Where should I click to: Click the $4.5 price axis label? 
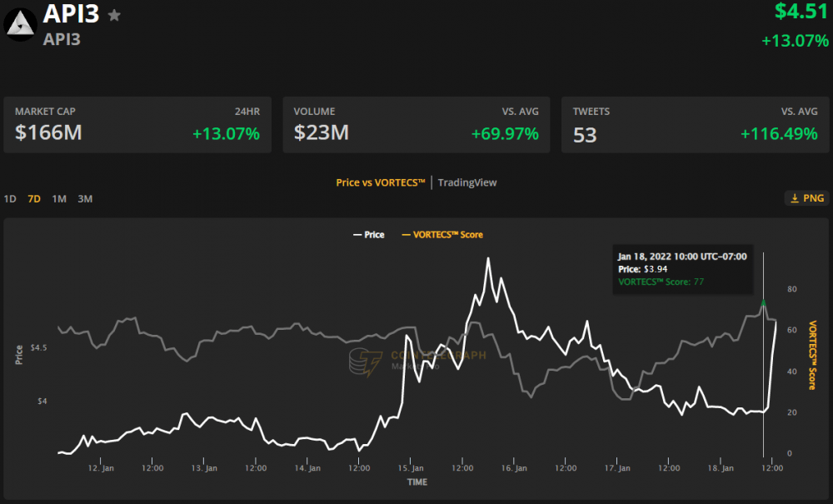click(39, 348)
